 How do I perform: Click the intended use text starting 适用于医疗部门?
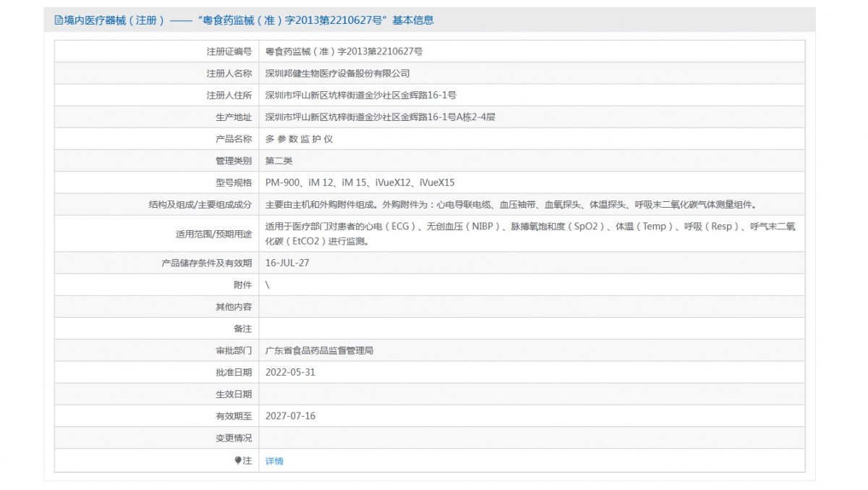pos(530,234)
